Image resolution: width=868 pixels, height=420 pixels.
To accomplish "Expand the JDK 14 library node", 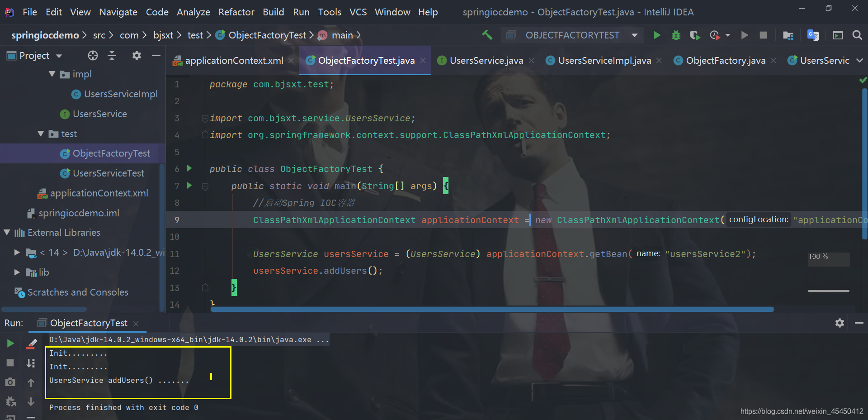I will [x=17, y=252].
